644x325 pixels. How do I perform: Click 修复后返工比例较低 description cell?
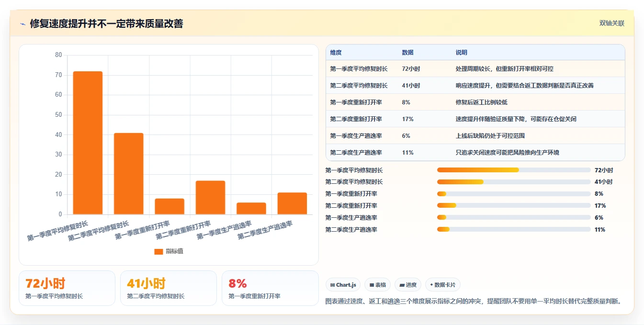point(482,102)
